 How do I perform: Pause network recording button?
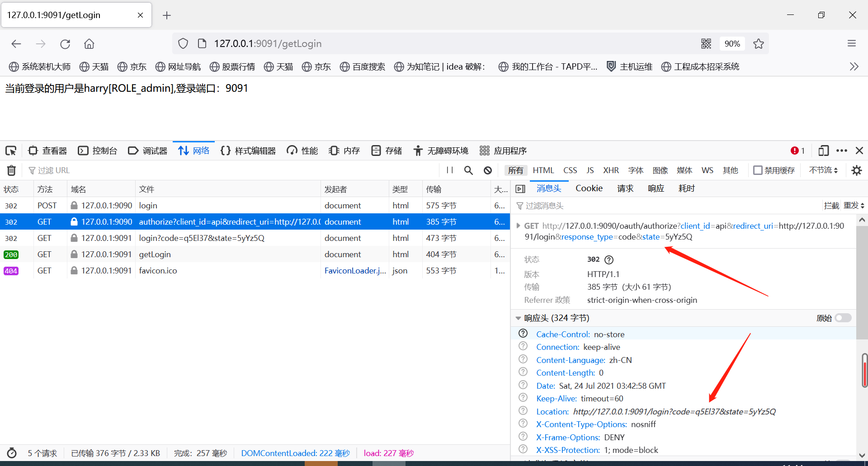pos(450,170)
